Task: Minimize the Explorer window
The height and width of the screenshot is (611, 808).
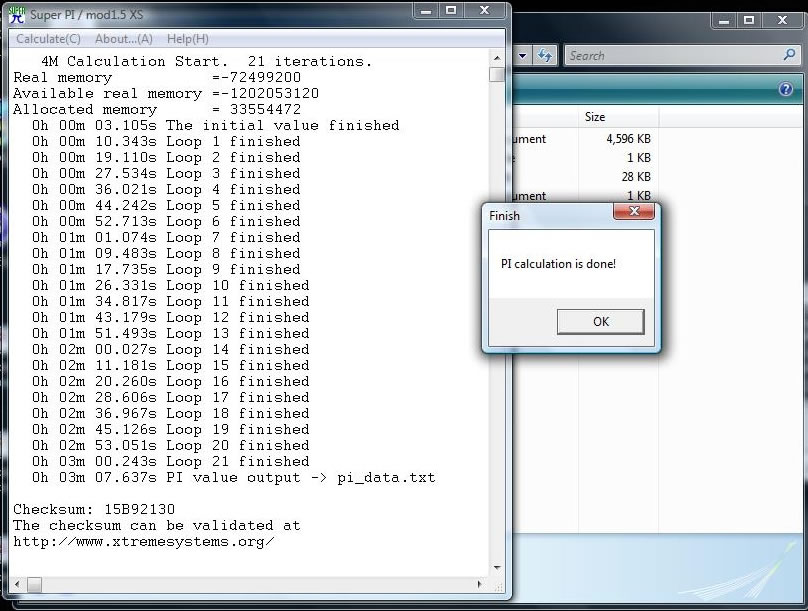Action: coord(723,21)
